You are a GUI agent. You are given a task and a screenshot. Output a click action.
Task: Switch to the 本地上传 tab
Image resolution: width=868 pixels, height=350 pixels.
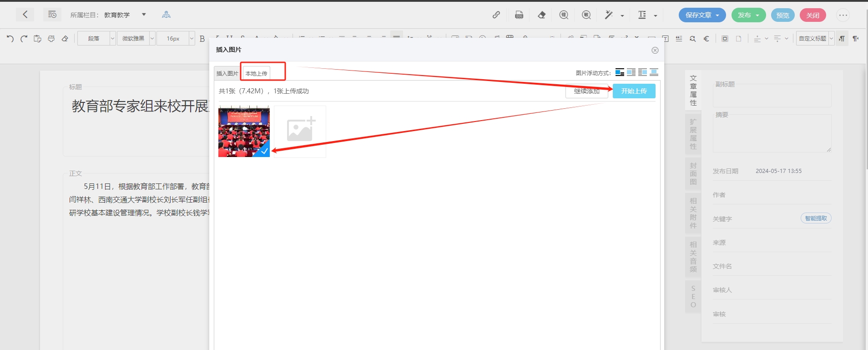(256, 73)
